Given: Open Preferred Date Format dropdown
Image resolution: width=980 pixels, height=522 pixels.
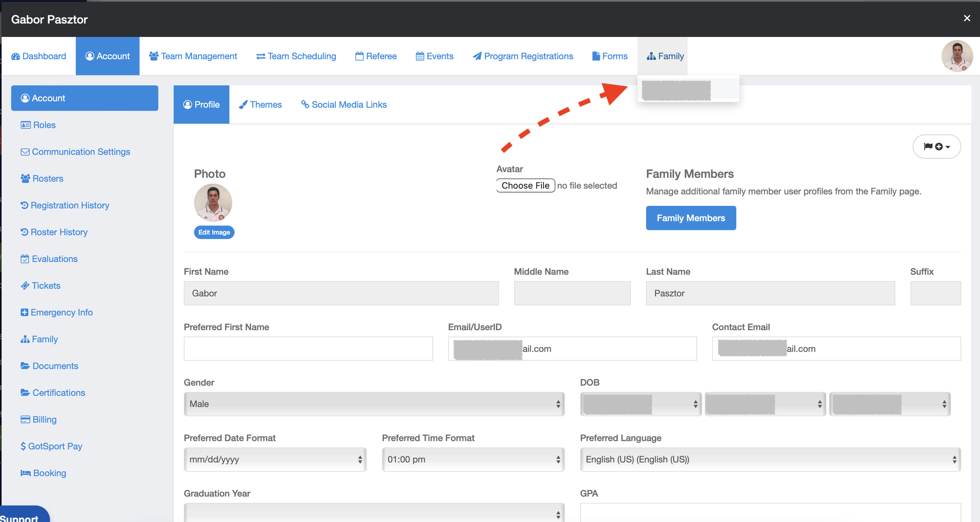Looking at the screenshot, I should [275, 459].
